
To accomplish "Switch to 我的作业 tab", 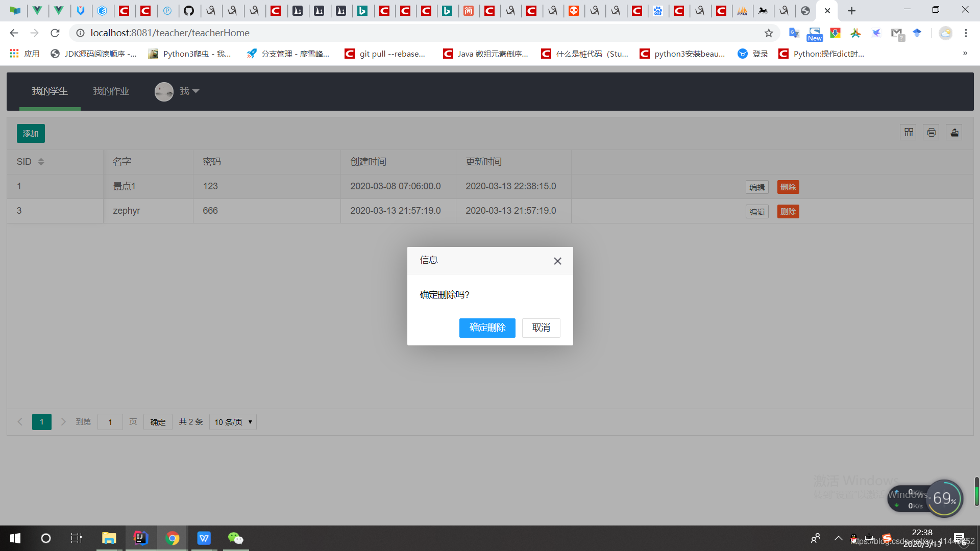I will (111, 91).
